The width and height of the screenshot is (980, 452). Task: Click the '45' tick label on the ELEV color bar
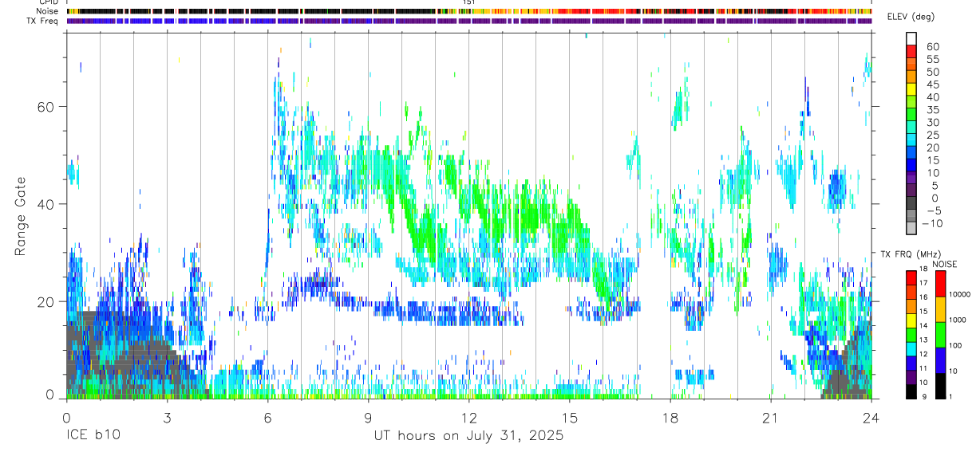click(x=932, y=85)
